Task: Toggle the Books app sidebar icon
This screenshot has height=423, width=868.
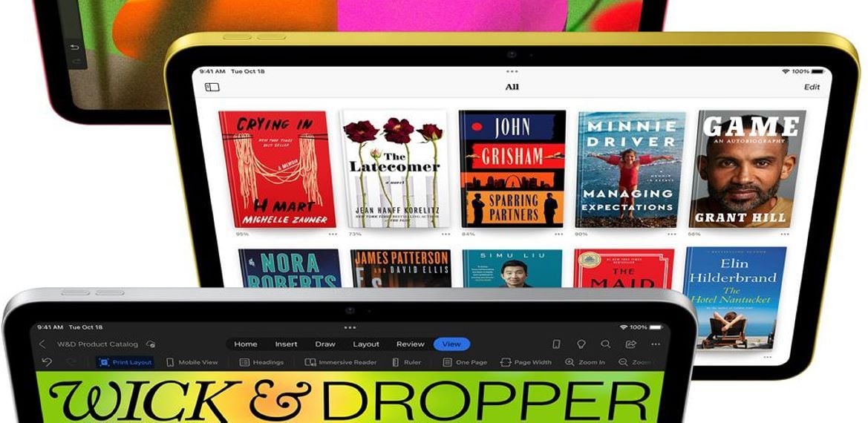Action: (212, 87)
